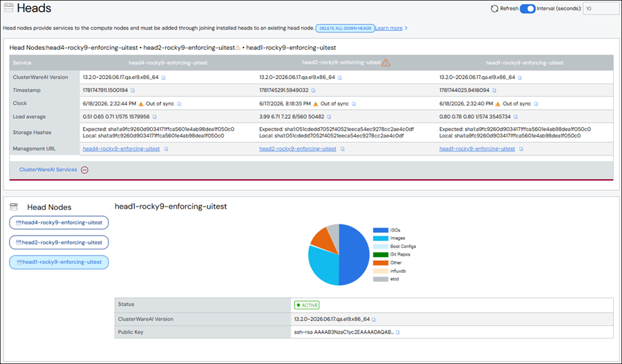
Task: Click the Images legend color swatch
Action: (380, 238)
